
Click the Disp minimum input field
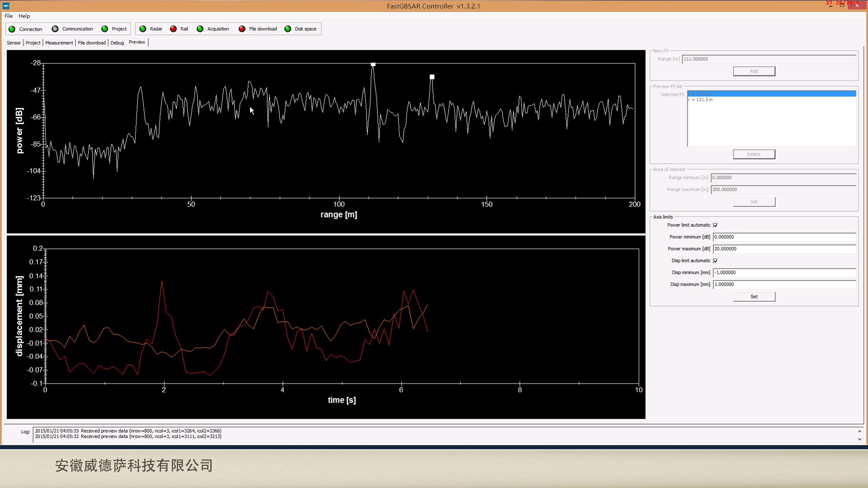784,273
